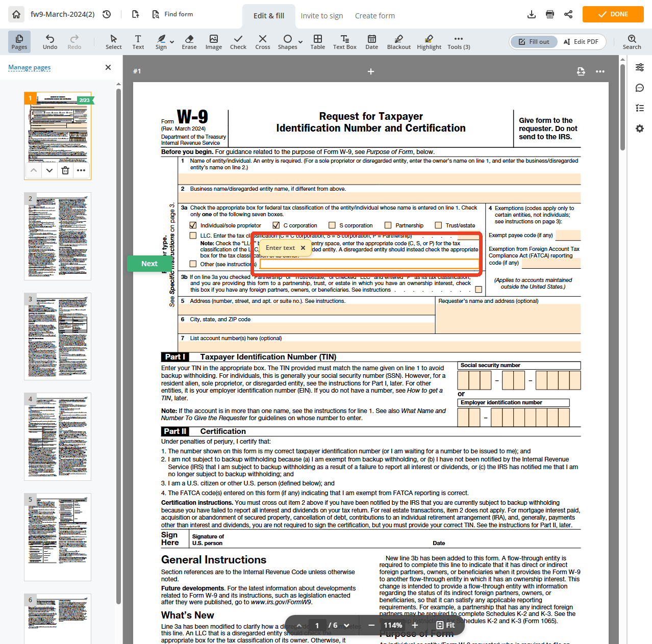Go to the home icon

(x=16, y=14)
